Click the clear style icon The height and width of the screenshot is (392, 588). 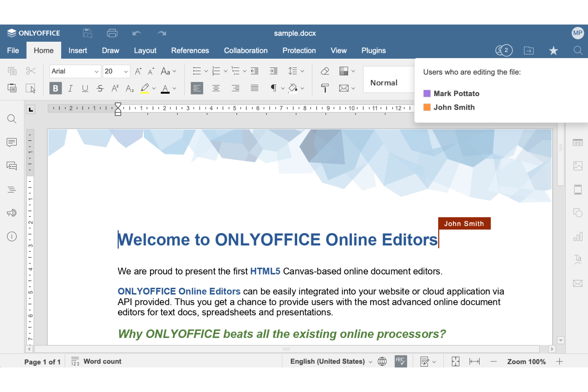(325, 70)
